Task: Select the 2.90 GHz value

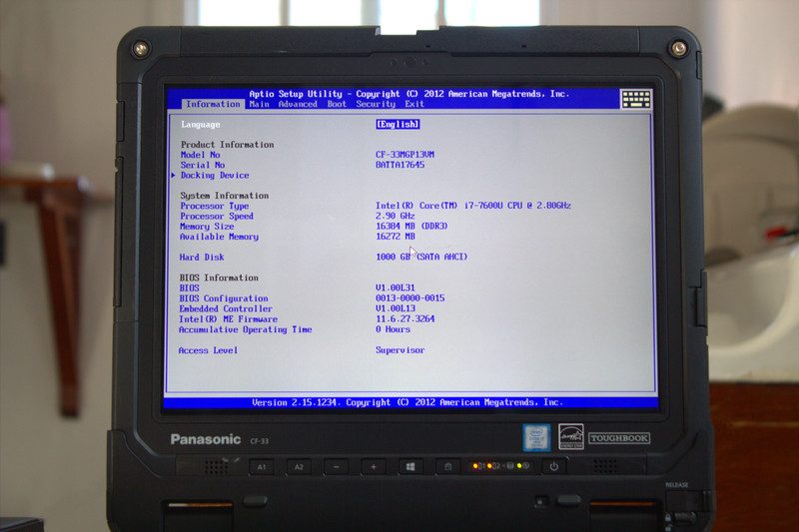Action: coord(395,216)
